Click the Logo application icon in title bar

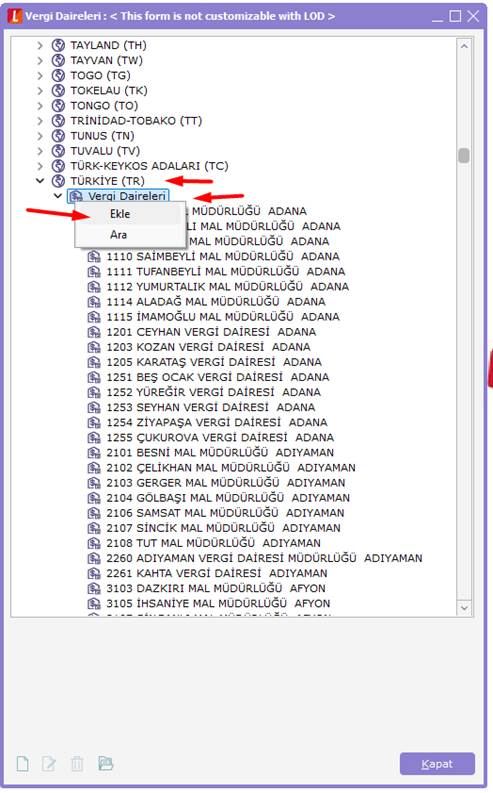(x=15, y=16)
